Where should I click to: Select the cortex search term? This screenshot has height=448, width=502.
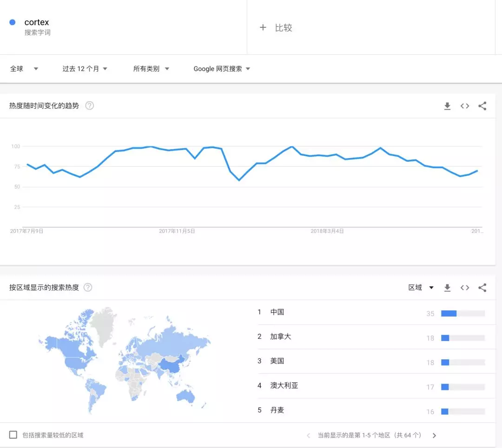pos(37,22)
